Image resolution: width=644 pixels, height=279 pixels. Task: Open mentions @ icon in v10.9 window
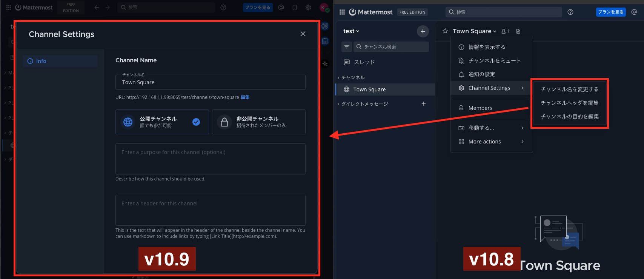[281, 8]
